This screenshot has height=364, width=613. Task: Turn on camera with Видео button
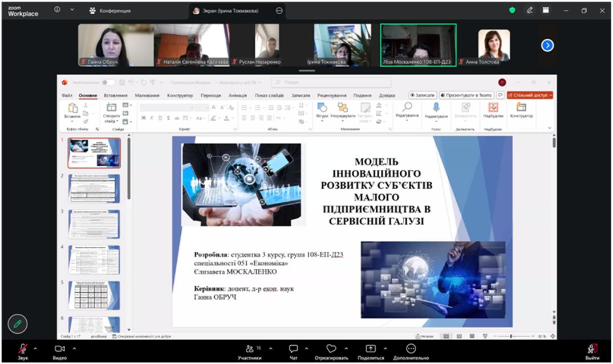pos(59,349)
